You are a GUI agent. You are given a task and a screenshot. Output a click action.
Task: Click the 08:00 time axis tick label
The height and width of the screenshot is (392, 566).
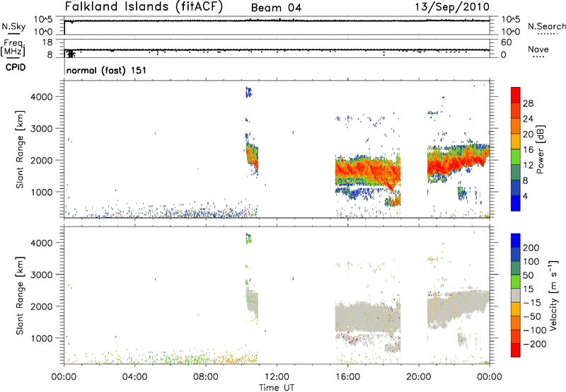point(206,377)
